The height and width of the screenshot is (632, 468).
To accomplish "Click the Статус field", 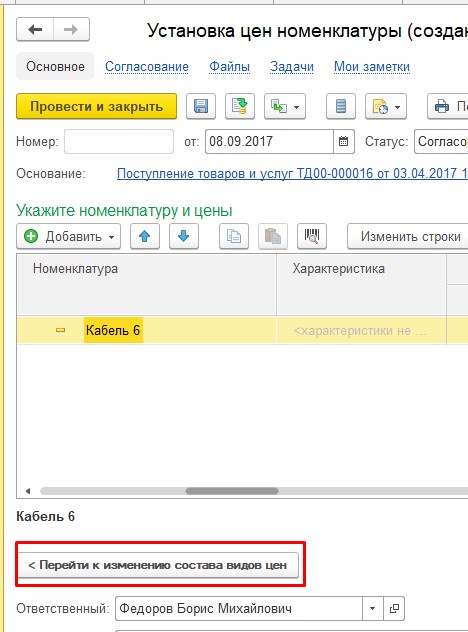I will pyautogui.click(x=441, y=141).
